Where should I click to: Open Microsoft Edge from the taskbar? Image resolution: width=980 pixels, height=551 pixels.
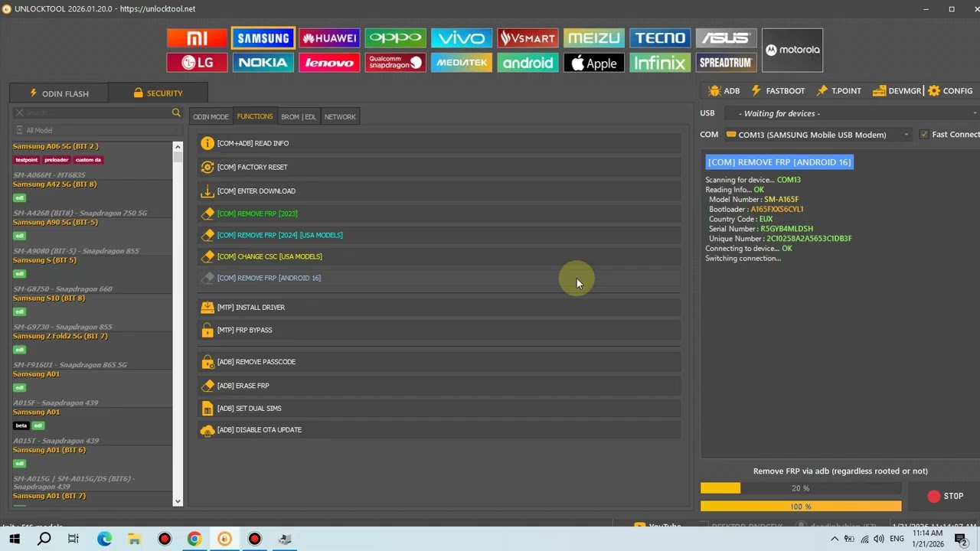[104, 539]
